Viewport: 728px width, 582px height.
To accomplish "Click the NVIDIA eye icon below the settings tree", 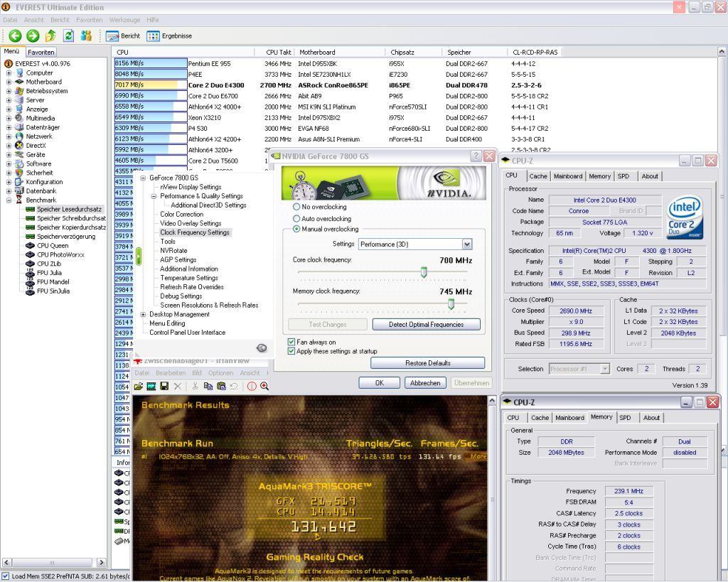I will (x=262, y=348).
